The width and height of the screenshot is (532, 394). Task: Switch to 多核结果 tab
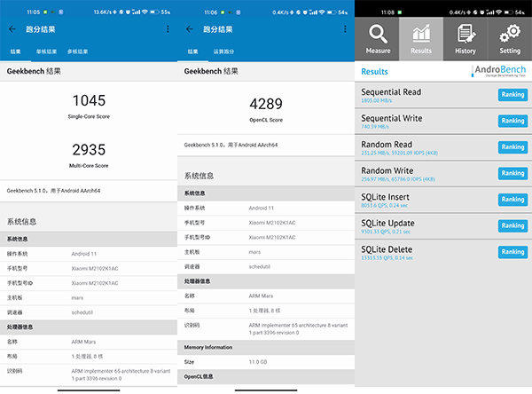[78, 51]
